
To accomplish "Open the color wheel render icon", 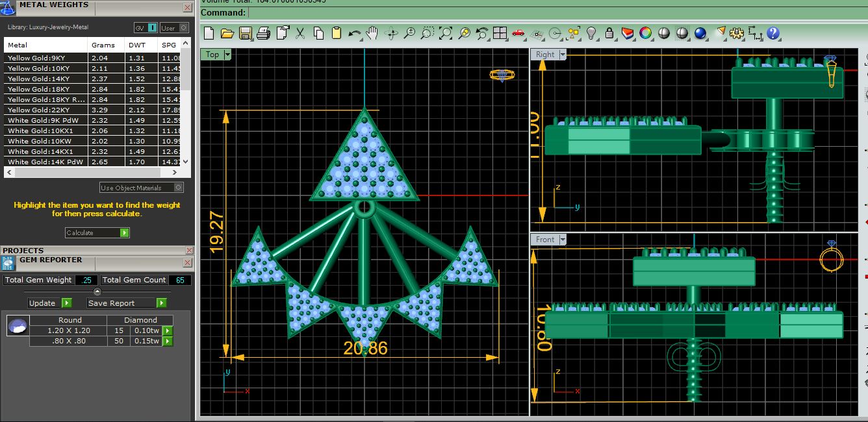I will pos(645,33).
